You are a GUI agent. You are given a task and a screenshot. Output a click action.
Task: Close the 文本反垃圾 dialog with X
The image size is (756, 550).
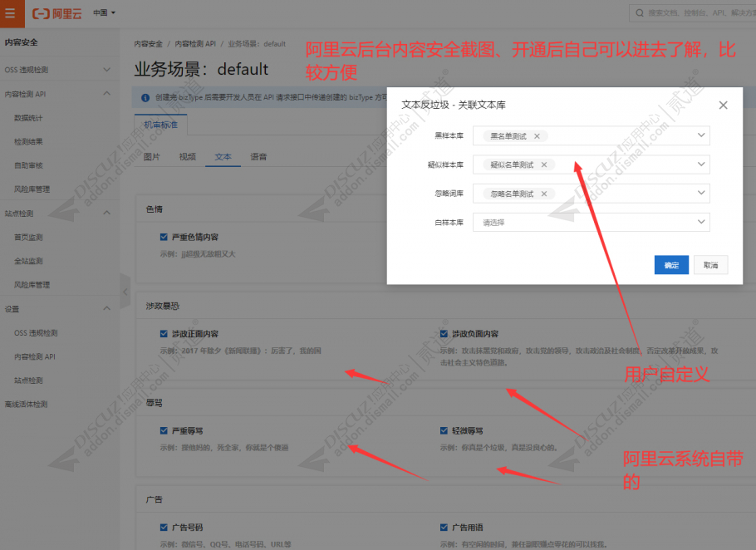(723, 105)
